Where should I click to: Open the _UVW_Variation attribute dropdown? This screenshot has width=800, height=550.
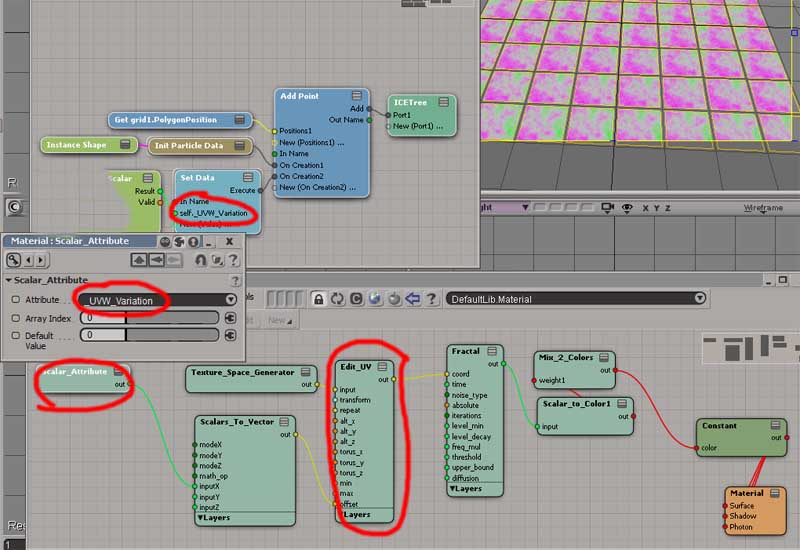[x=231, y=299]
